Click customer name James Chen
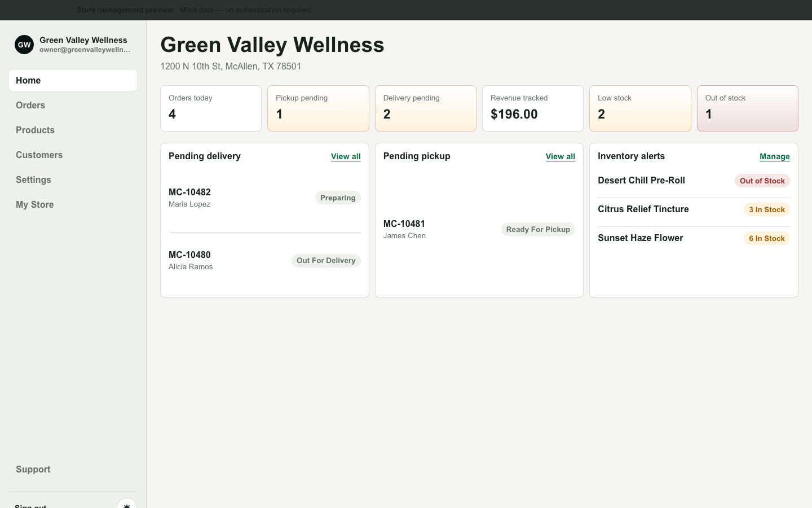The height and width of the screenshot is (508, 812). click(404, 236)
